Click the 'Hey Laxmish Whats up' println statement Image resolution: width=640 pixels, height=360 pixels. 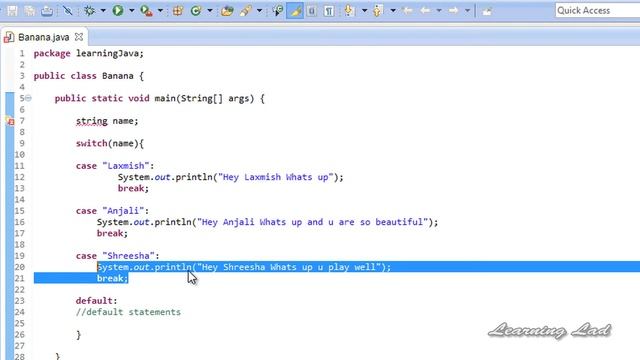(231, 177)
